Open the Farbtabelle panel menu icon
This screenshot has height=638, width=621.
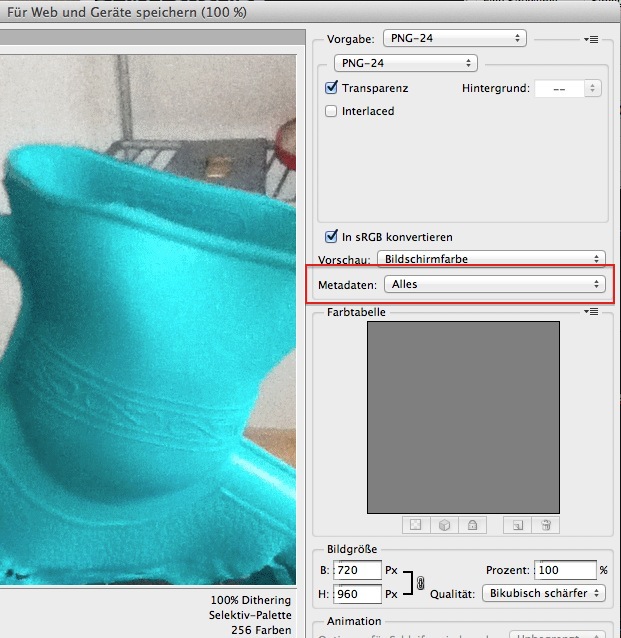click(591, 312)
